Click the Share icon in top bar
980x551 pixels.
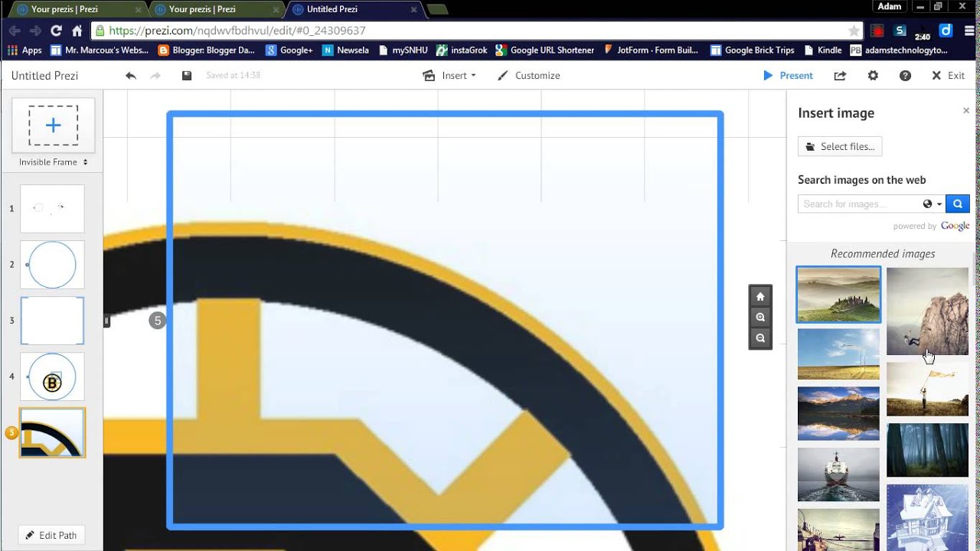[x=840, y=76]
